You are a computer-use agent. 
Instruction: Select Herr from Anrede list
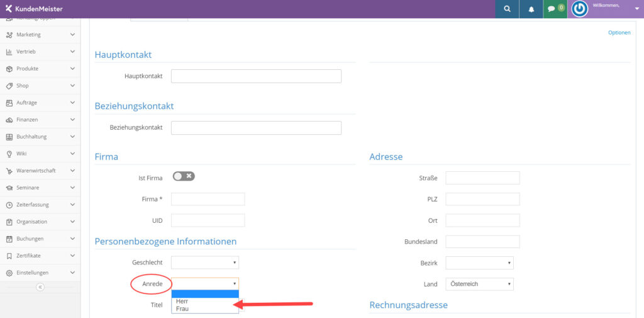[205, 301]
